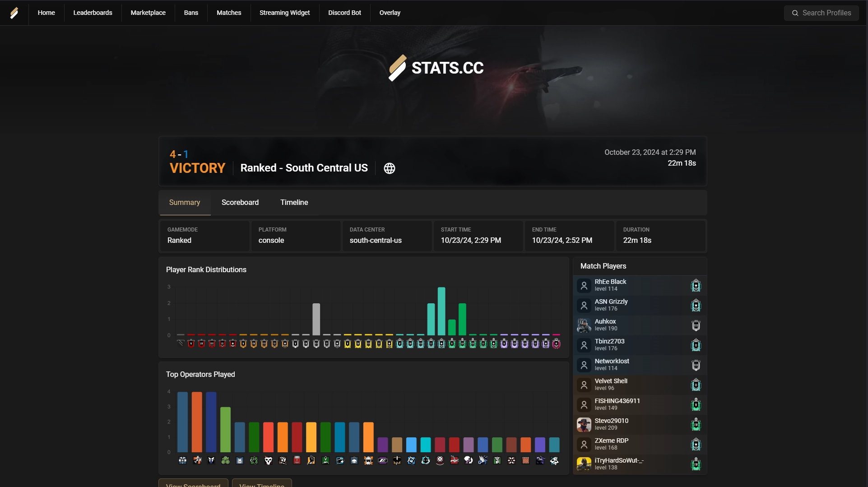
Task: Click Auhkox's player avatar
Action: [584, 325]
